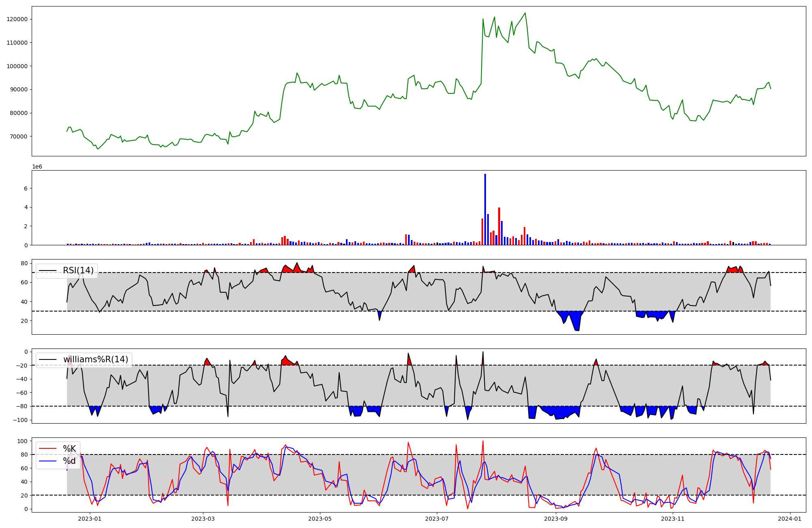The image size is (812, 528).
Task: Click the 2023-09 x-axis date label
Action: click(x=556, y=519)
